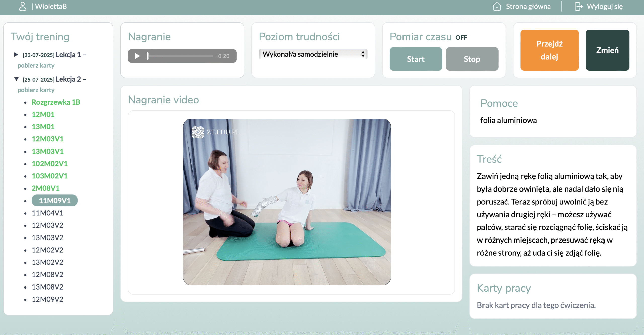Screen dimensions: 644x335
Task: Click the exercise video thumbnail
Action: 287,202
